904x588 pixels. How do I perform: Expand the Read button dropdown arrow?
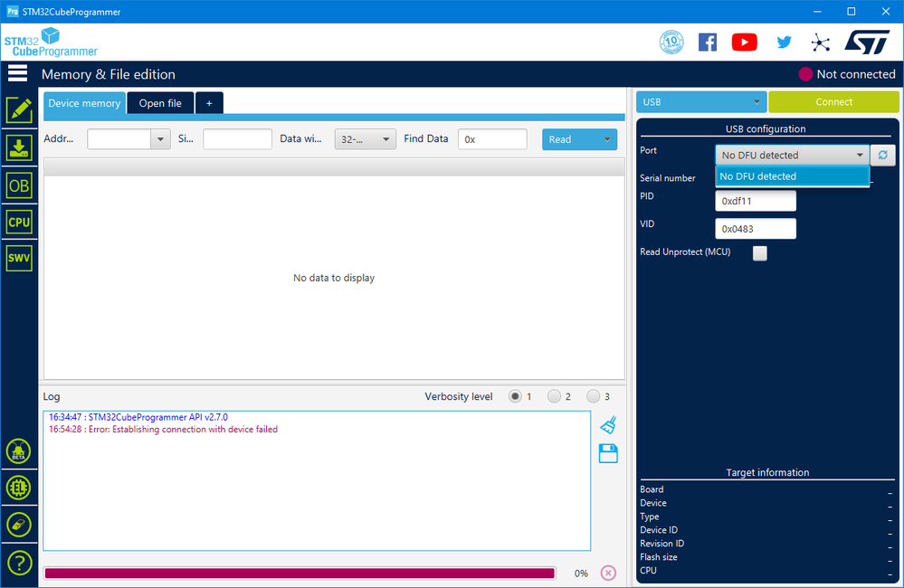coord(606,139)
